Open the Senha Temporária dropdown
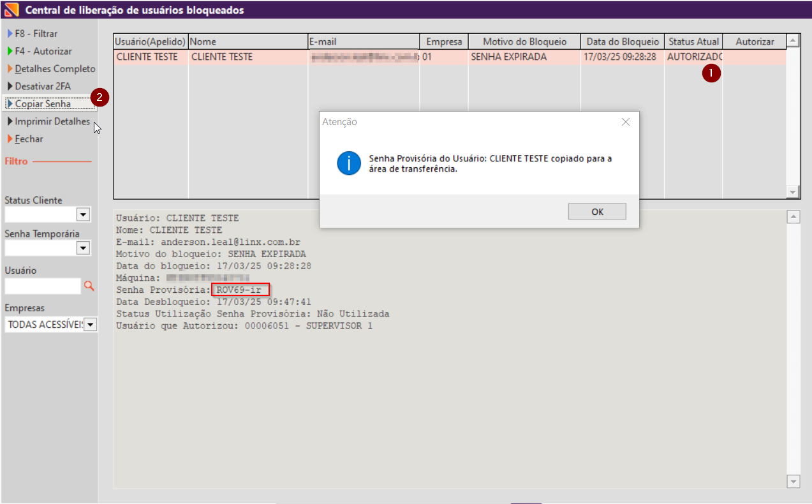 83,247
